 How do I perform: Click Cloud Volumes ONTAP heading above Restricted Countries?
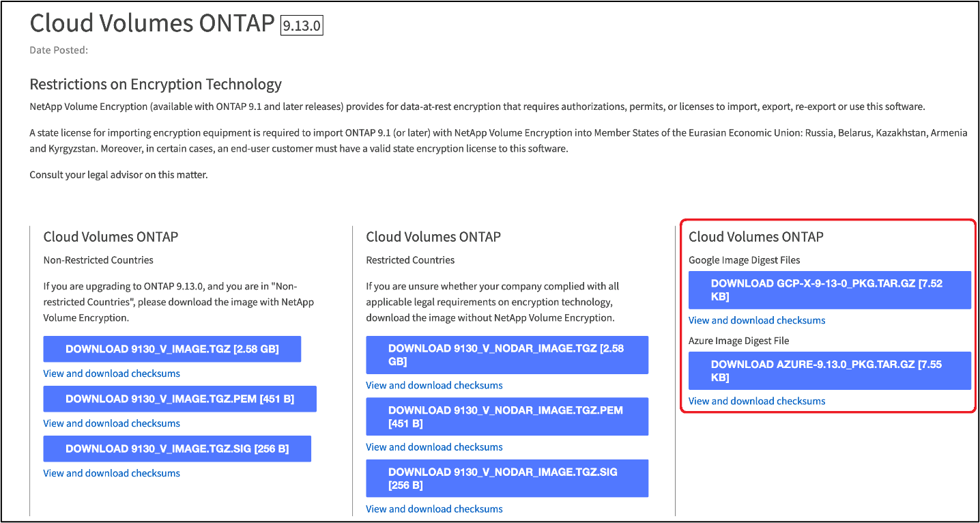(x=433, y=237)
